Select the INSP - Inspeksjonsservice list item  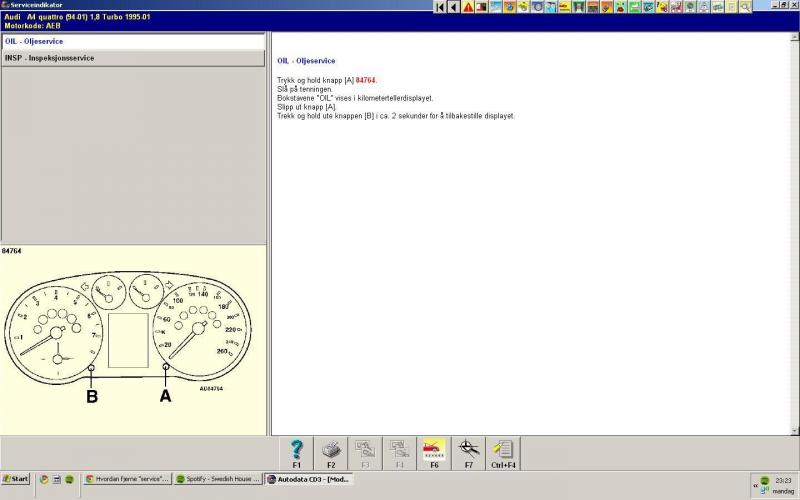(x=132, y=58)
